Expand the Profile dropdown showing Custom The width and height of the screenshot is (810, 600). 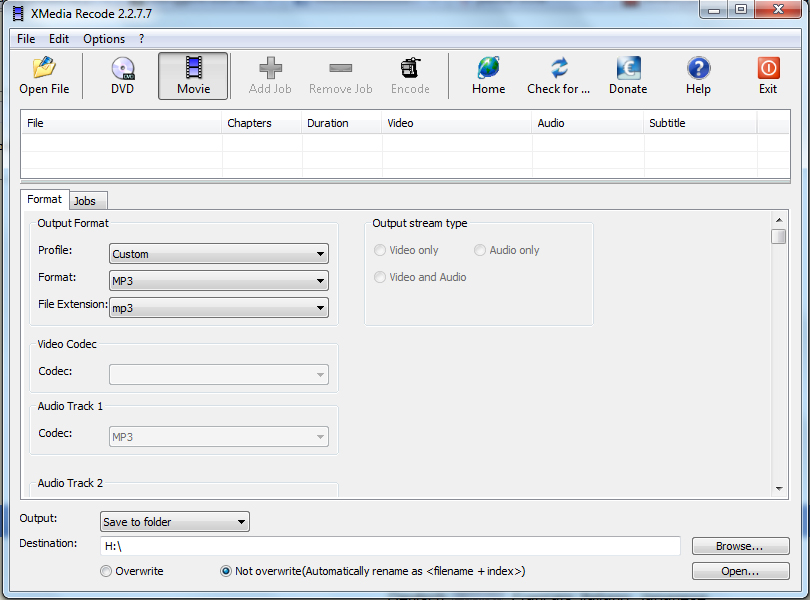(x=219, y=254)
